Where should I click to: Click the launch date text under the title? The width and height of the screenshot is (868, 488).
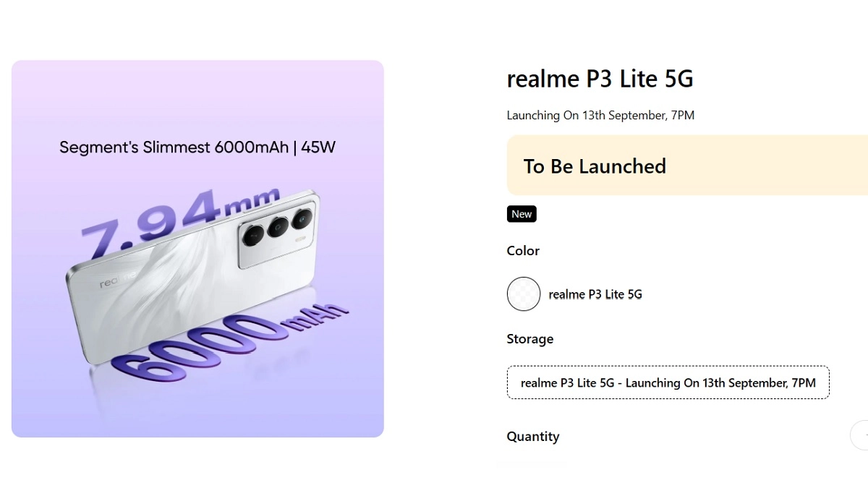(x=600, y=115)
